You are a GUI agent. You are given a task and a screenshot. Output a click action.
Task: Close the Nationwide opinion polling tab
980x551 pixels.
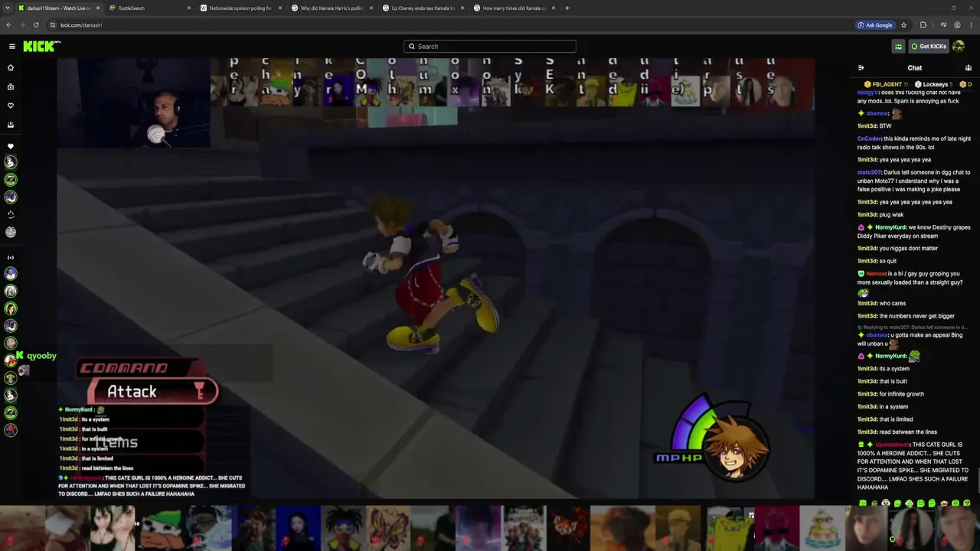point(280,8)
